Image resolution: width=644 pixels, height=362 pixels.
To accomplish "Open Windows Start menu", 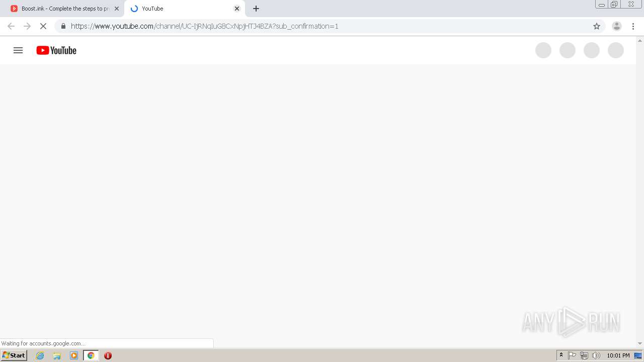I will 14,355.
